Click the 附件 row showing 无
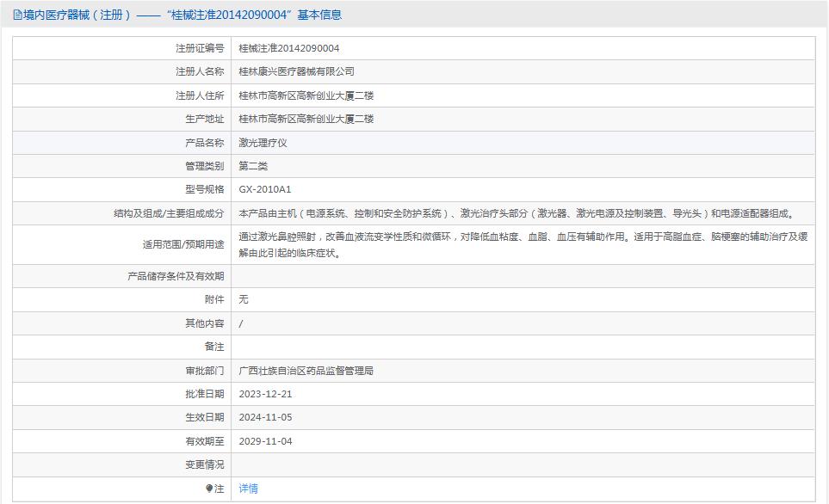829x504 pixels. (243, 299)
